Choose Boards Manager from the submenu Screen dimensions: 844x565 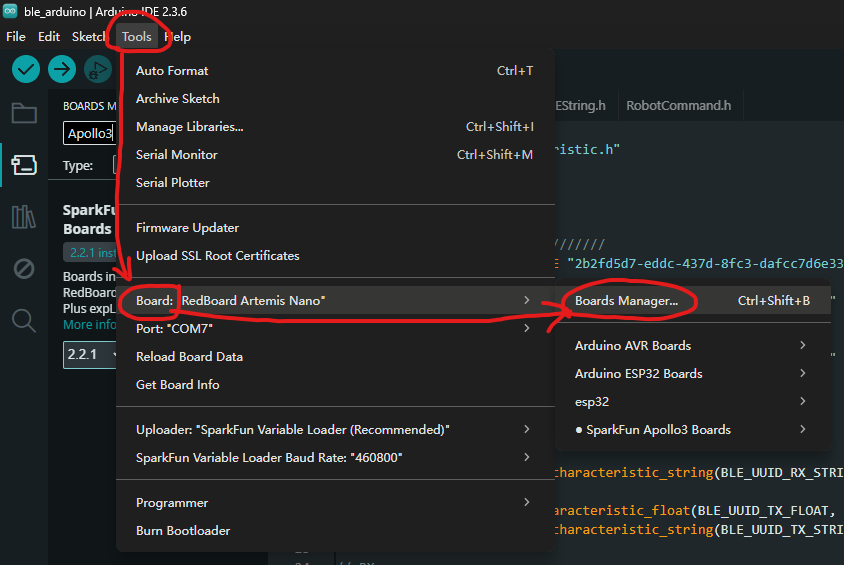coord(626,301)
